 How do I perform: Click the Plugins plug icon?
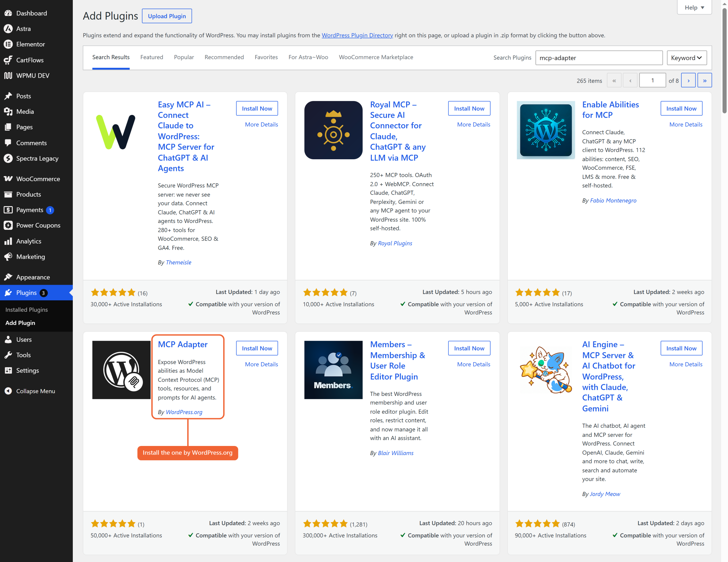(8, 293)
